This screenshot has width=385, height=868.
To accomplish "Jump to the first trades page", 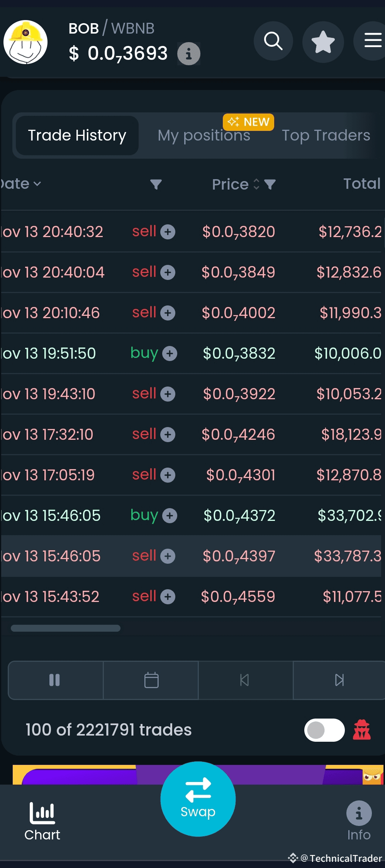I will [x=245, y=680].
